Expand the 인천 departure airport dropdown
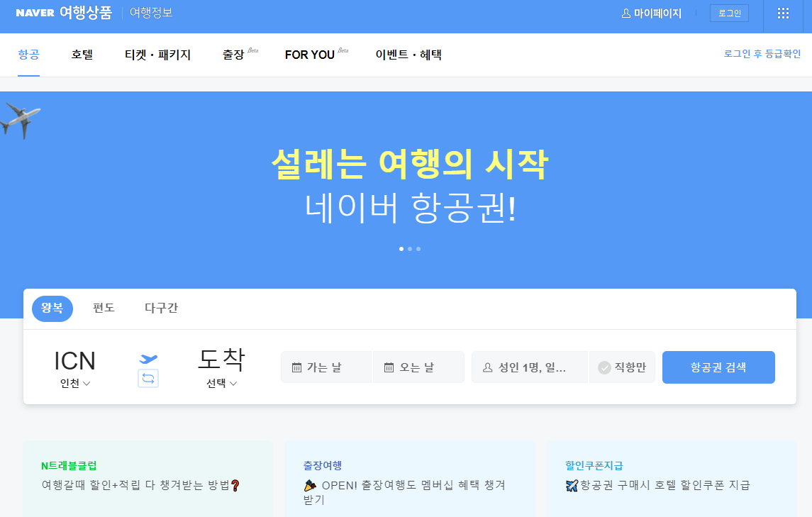 click(75, 384)
